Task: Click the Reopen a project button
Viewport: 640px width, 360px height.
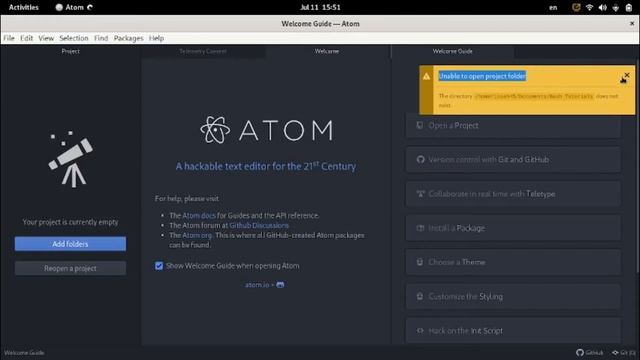Action: (70, 268)
